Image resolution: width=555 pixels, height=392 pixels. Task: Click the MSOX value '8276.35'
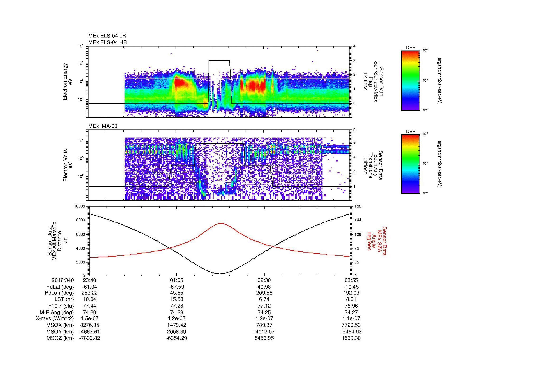89,325
